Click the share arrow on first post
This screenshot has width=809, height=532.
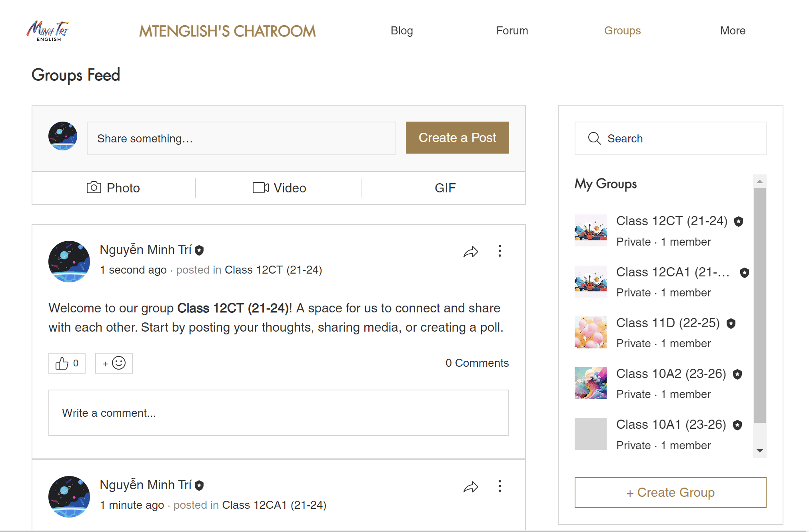pyautogui.click(x=471, y=252)
